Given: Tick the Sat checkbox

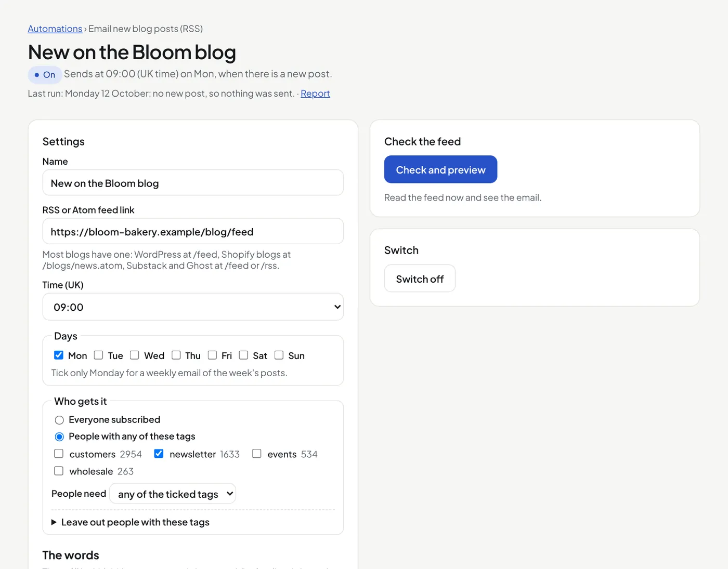Looking at the screenshot, I should (243, 355).
